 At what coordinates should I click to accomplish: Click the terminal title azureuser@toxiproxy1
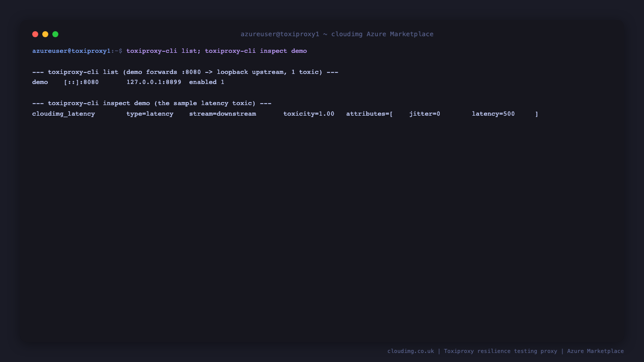point(280,34)
